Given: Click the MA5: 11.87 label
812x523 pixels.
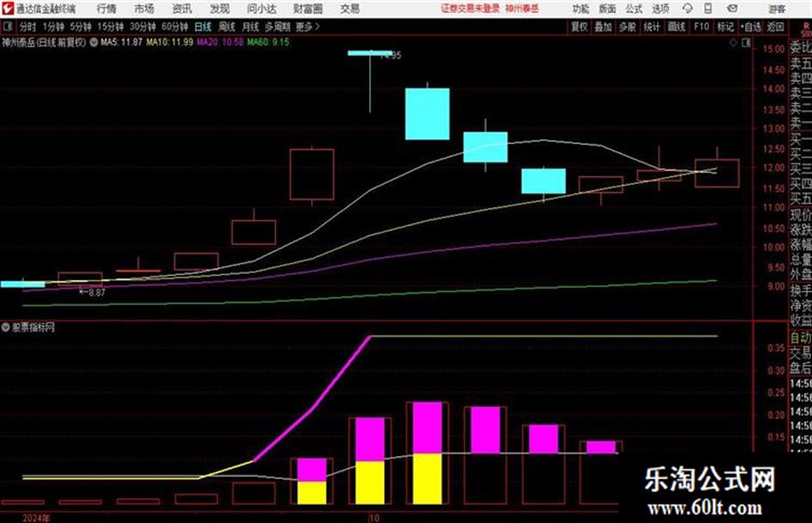Looking at the screenshot, I should (x=121, y=42).
